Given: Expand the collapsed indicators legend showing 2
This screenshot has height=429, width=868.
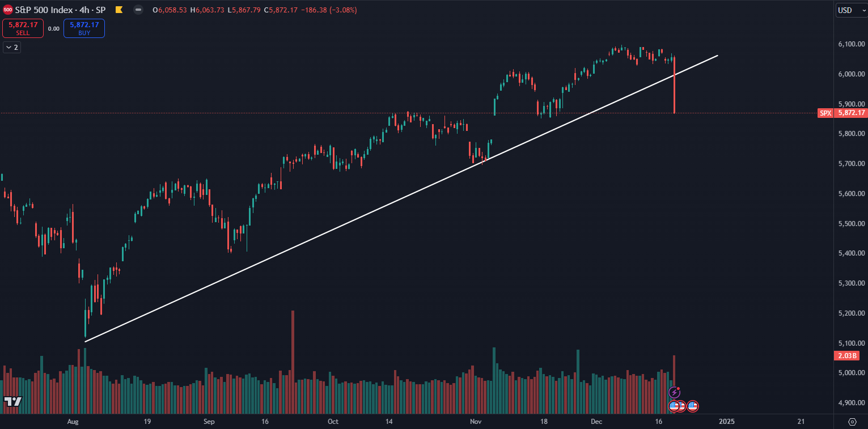Looking at the screenshot, I should pyautogui.click(x=12, y=47).
